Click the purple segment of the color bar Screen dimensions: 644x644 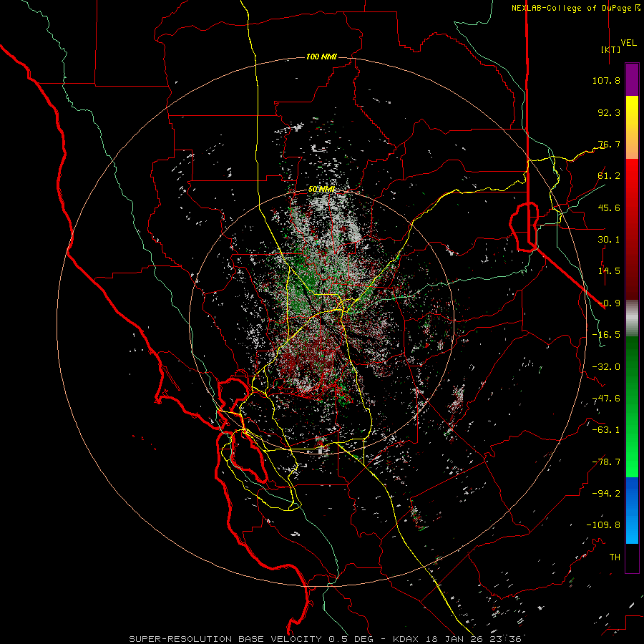click(x=632, y=79)
